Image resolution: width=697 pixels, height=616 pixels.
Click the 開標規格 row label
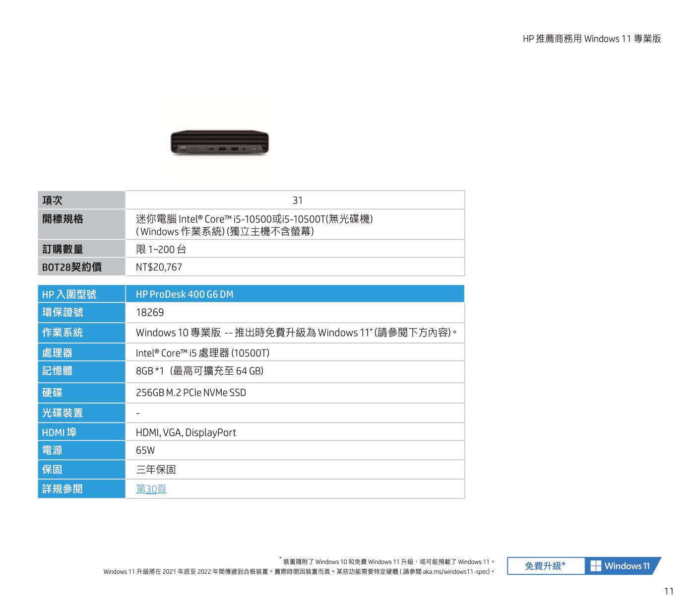pyautogui.click(x=82, y=224)
